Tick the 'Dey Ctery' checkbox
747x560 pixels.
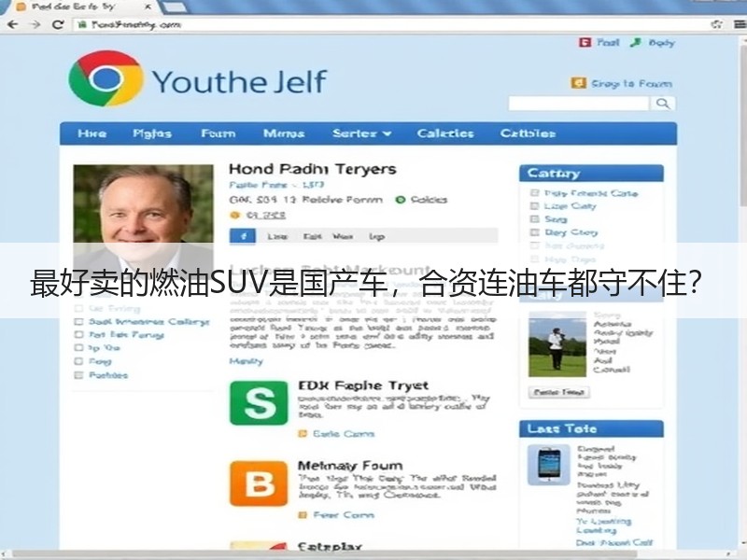[534, 232]
